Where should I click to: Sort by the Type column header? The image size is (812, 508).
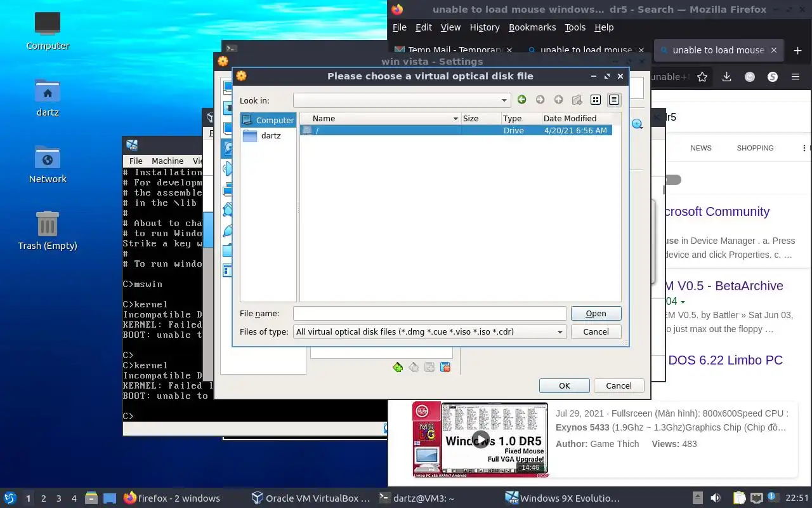pos(521,118)
